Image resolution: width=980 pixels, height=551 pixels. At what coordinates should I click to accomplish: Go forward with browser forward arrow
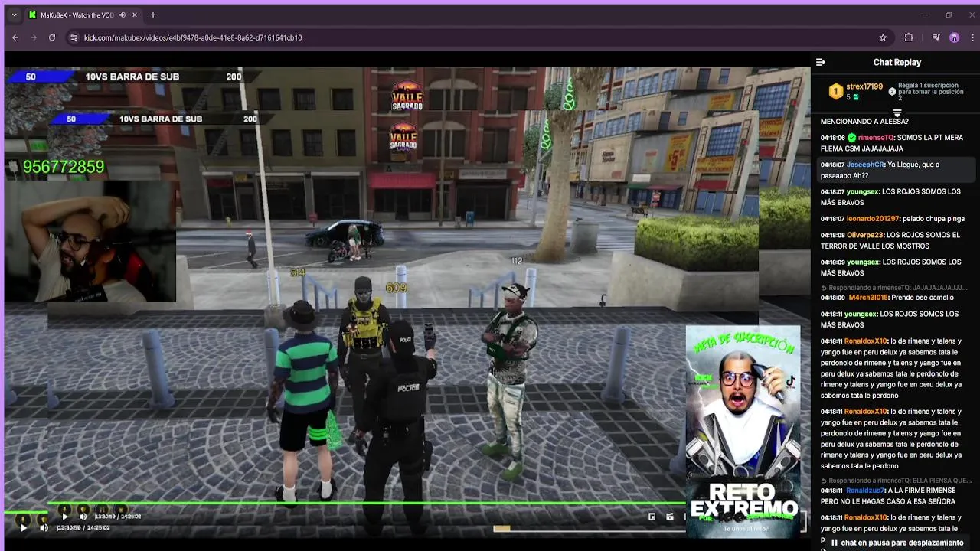point(34,37)
